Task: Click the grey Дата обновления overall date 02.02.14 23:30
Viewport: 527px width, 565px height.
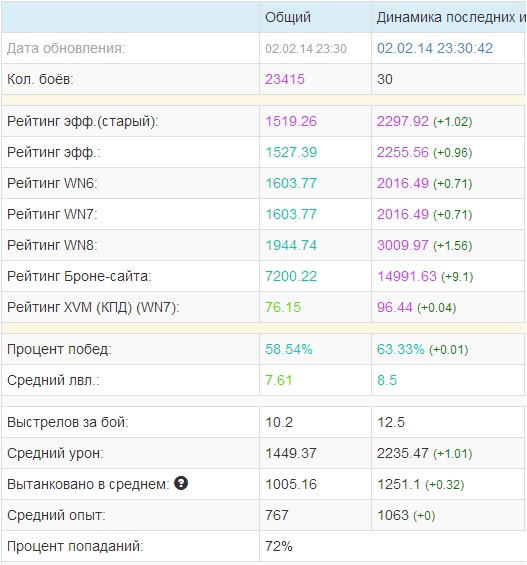Action: (x=306, y=49)
